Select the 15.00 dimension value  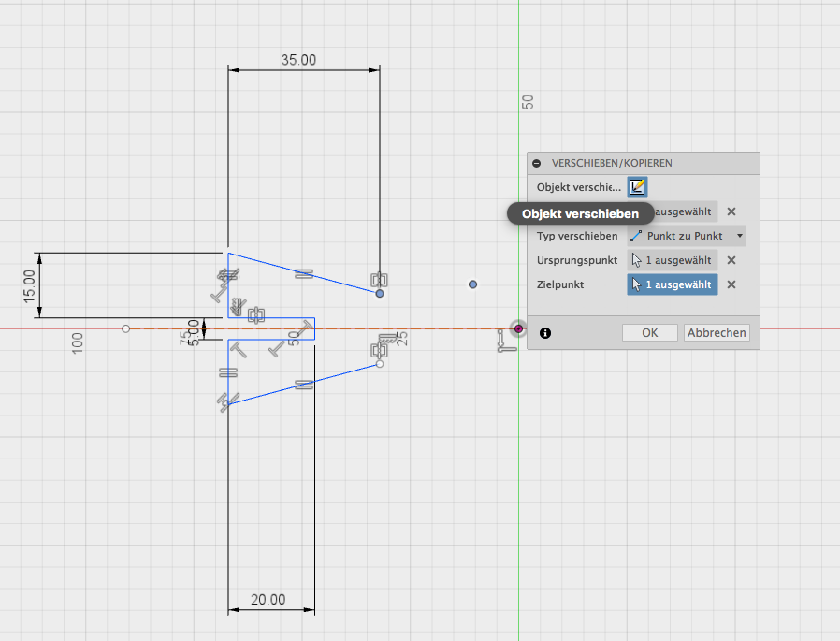coord(29,286)
